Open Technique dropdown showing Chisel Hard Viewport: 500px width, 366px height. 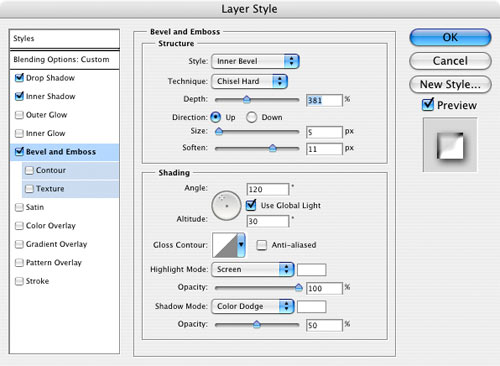tap(249, 81)
